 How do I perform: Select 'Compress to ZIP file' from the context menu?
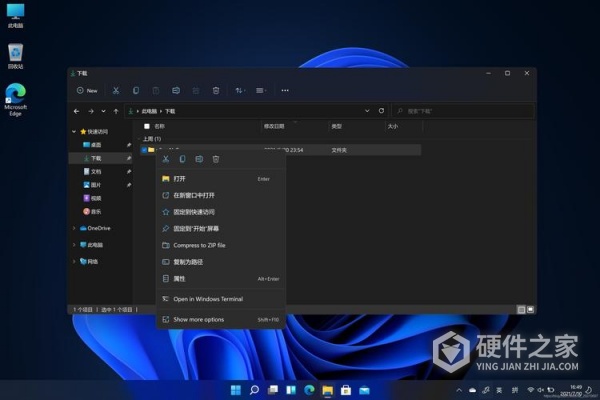click(199, 245)
